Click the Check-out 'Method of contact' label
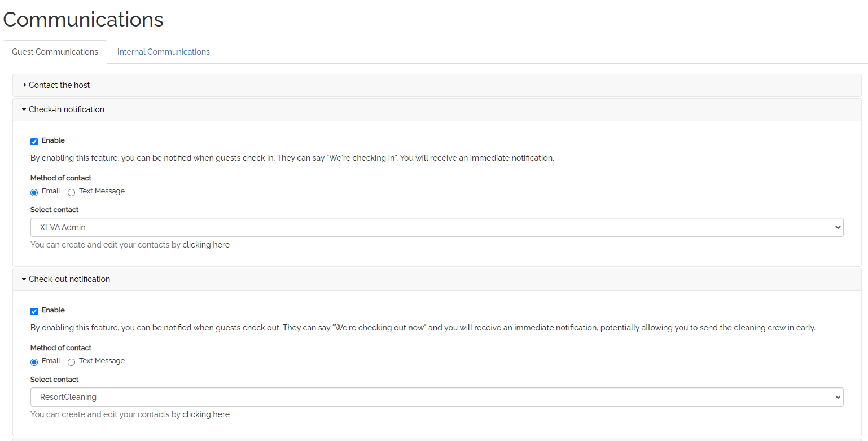The height and width of the screenshot is (441, 868). (x=61, y=348)
